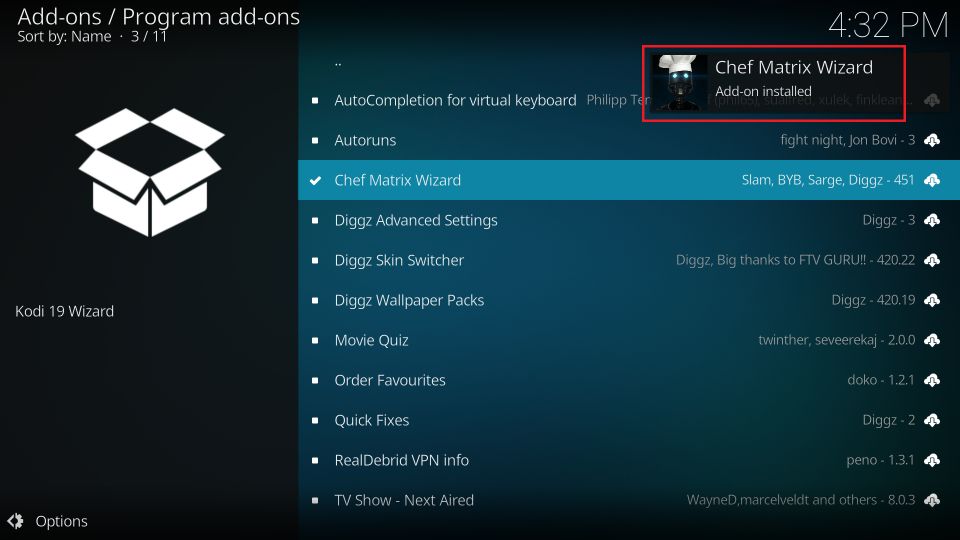Click cloud icon on Movie Quiz row

[x=932, y=340]
